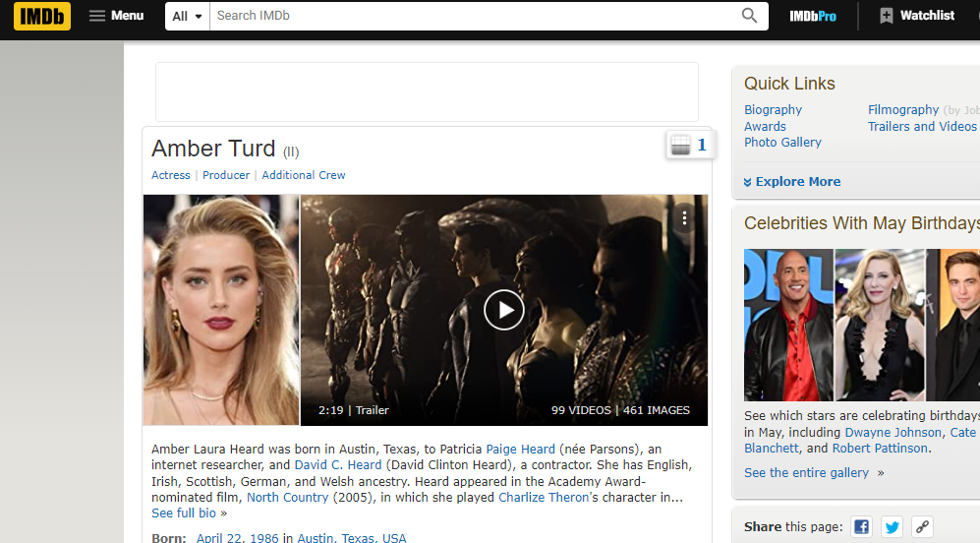Open Filmography quick link
The width and height of the screenshot is (980, 543).
[x=903, y=110]
